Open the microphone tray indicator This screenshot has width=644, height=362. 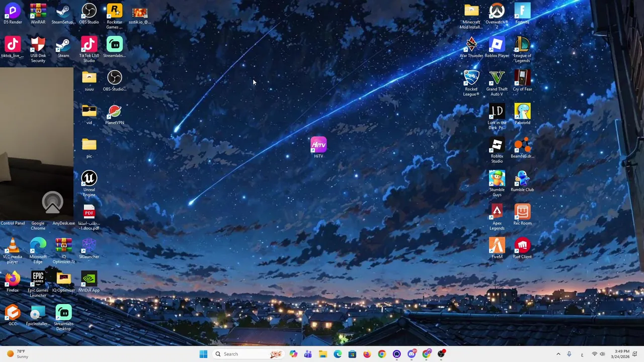coord(569,354)
